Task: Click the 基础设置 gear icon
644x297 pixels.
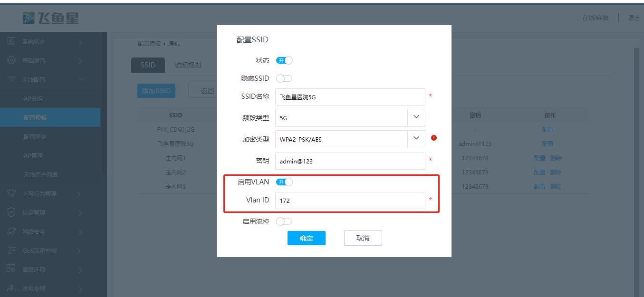Action: [11, 61]
